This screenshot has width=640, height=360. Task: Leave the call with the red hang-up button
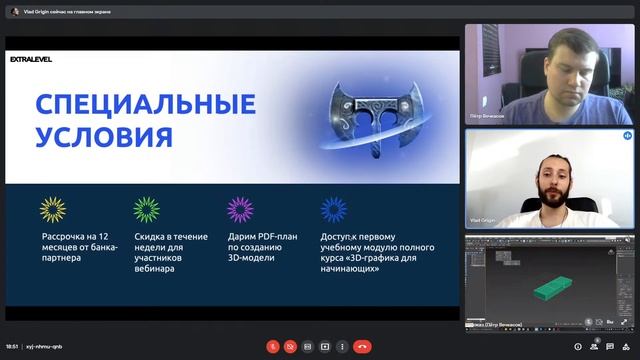(362, 347)
